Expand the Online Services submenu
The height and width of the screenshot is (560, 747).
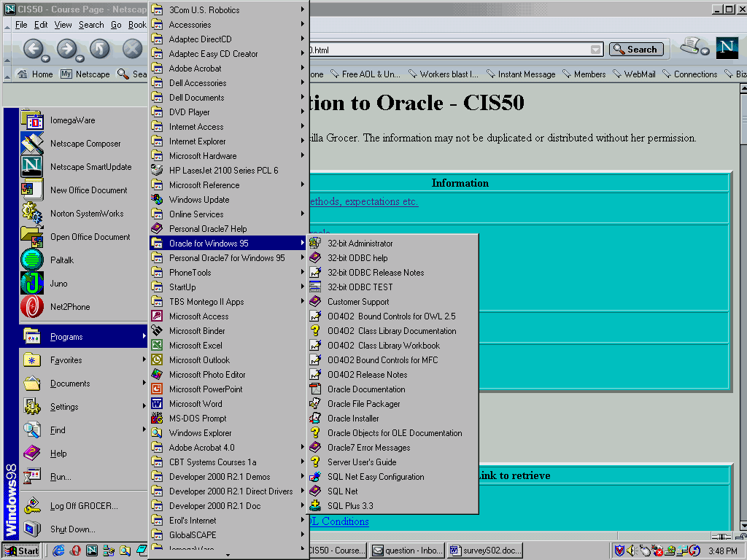click(228, 214)
